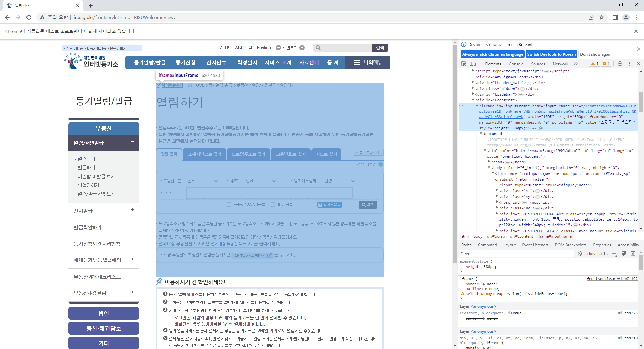Click the warnings count badge in DevTools
The image size is (644, 349).
(x=595, y=64)
